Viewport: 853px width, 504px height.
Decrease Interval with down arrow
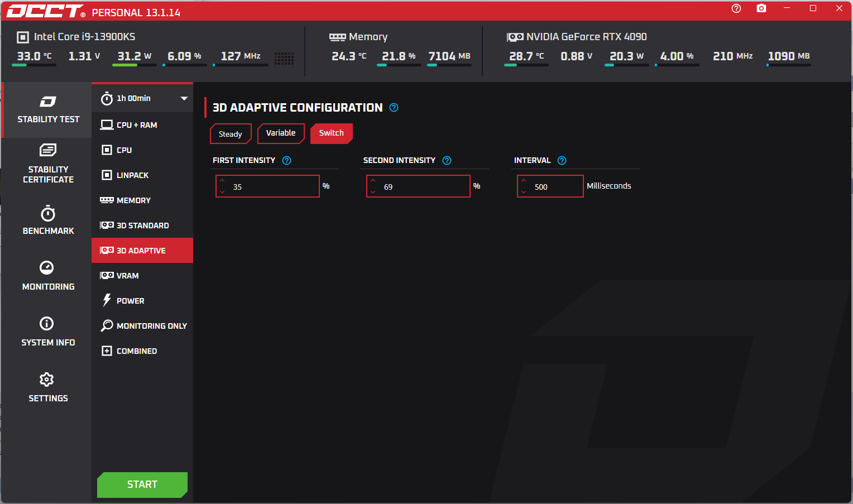pos(524,192)
